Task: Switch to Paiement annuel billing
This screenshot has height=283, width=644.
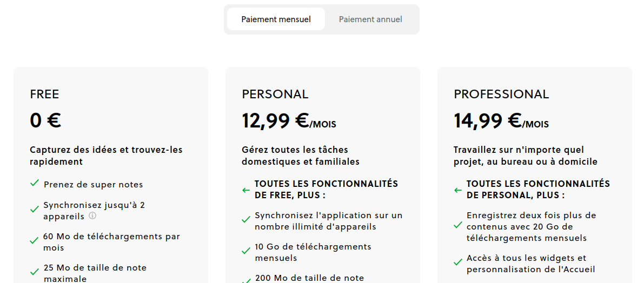Action: click(x=370, y=19)
